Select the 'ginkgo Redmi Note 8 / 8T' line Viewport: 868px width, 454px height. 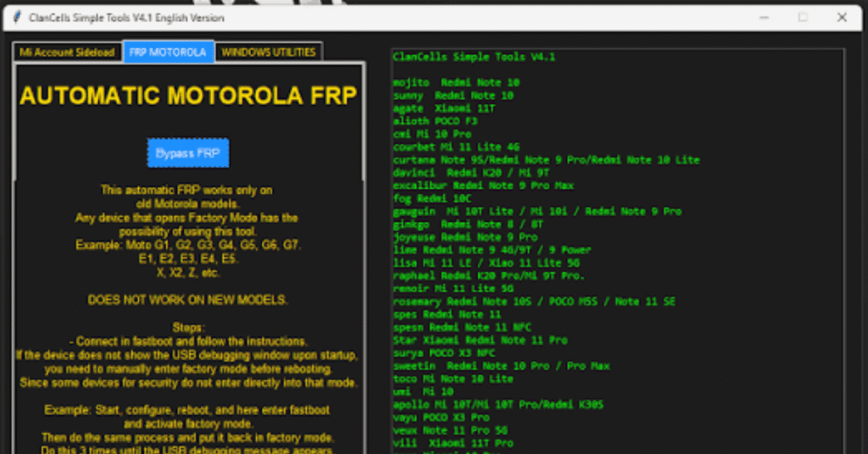(468, 224)
